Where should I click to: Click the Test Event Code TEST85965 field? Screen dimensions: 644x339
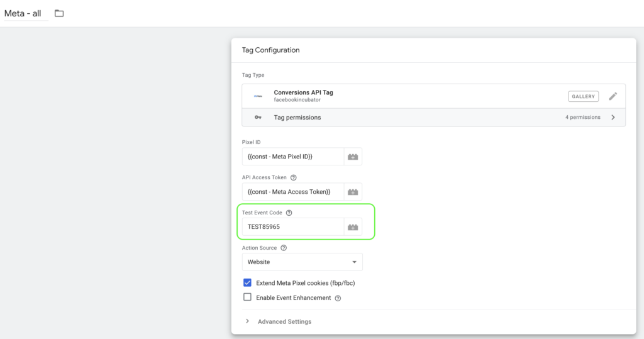[292, 227]
